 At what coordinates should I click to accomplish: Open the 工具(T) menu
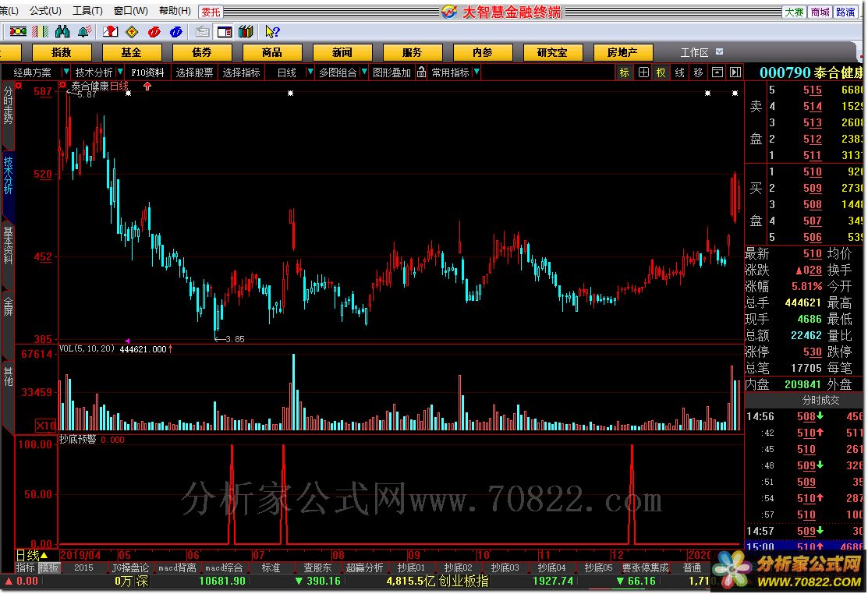(x=87, y=11)
